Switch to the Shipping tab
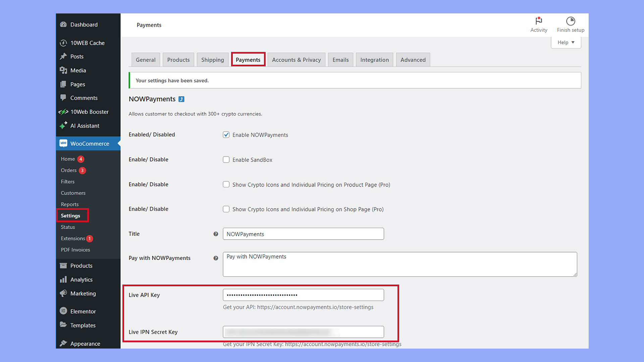The width and height of the screenshot is (644, 362). 212,60
